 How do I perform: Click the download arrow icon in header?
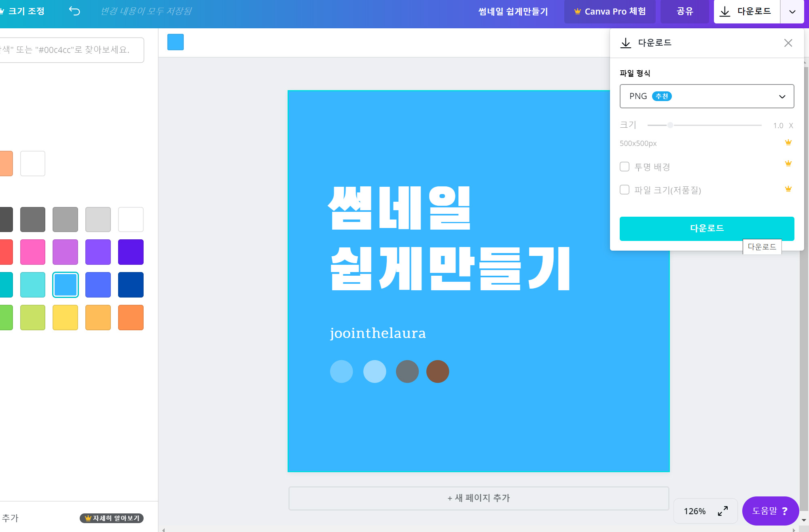click(x=725, y=11)
